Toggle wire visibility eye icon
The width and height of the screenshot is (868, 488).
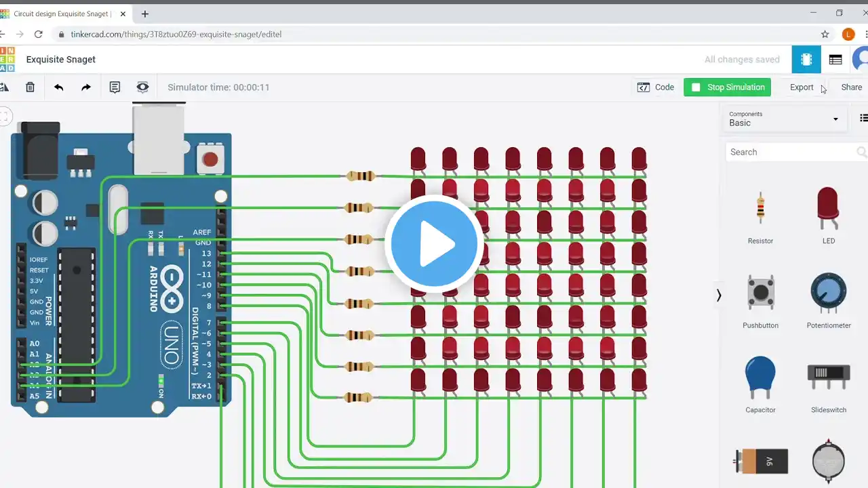(142, 87)
